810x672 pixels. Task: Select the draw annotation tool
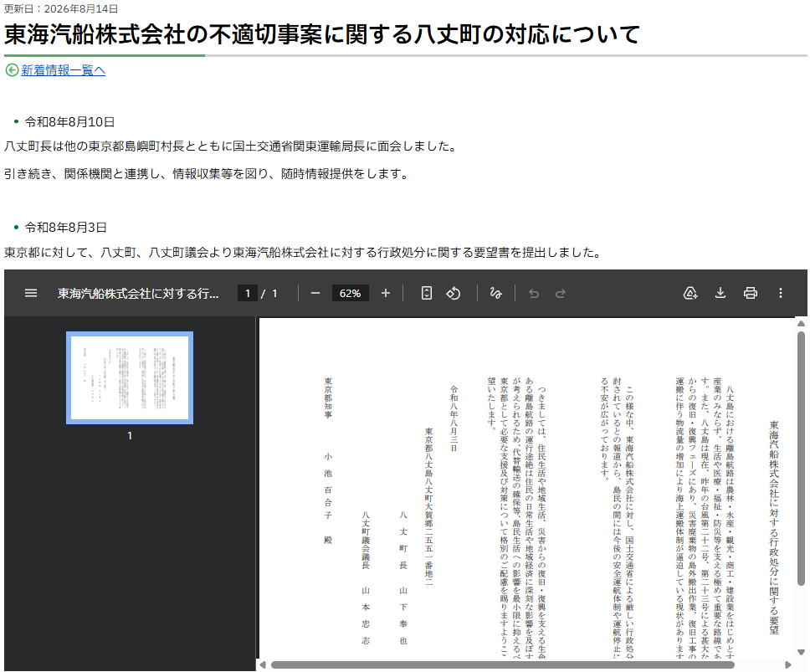(x=495, y=294)
